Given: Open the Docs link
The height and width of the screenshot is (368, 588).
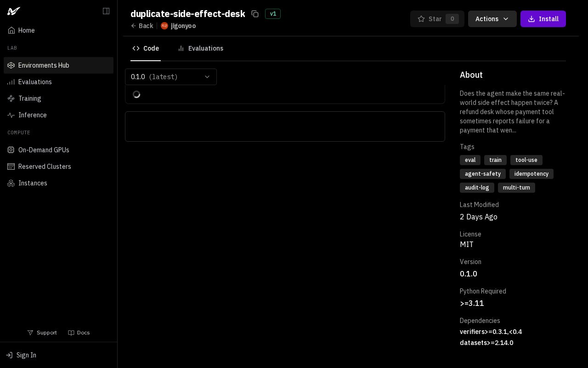Looking at the screenshot, I should 79,333.
